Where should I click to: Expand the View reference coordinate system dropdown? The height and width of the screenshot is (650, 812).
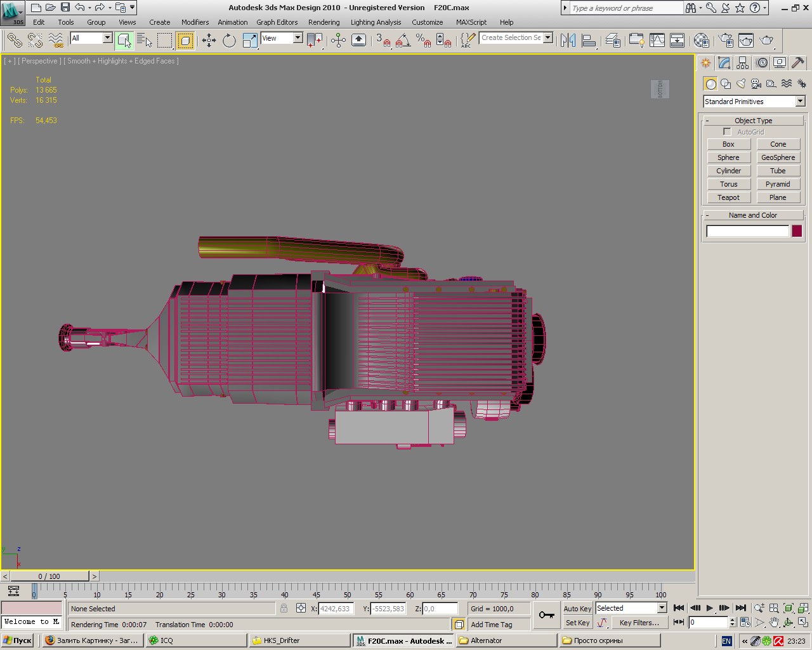point(298,38)
